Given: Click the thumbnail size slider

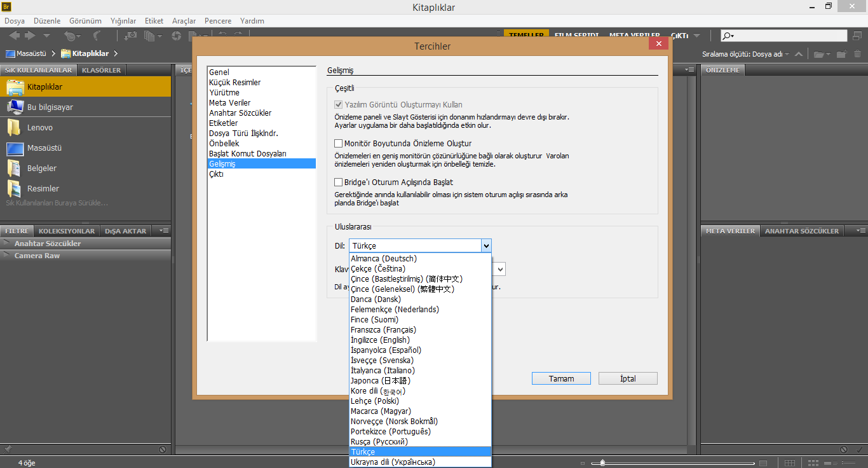Looking at the screenshot, I should pos(672,464).
